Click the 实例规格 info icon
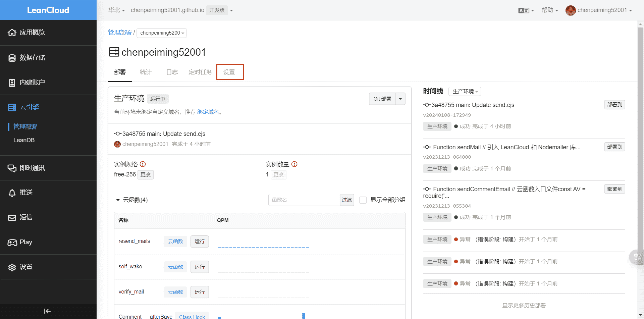Image resolution: width=644 pixels, height=319 pixels. tap(143, 164)
